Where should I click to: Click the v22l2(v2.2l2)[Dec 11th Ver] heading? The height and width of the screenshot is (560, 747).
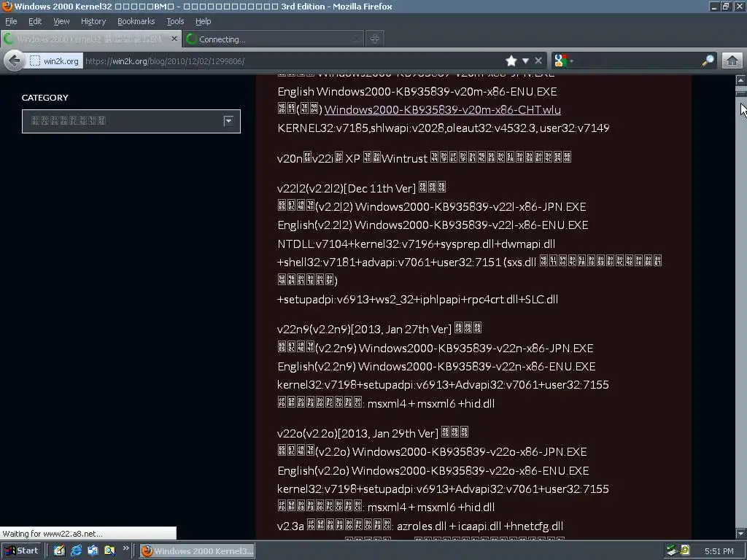click(361, 188)
